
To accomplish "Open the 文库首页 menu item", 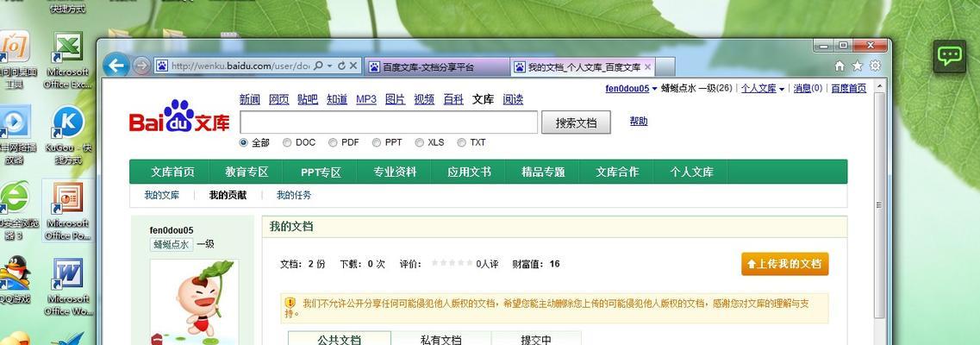I will click(x=172, y=172).
